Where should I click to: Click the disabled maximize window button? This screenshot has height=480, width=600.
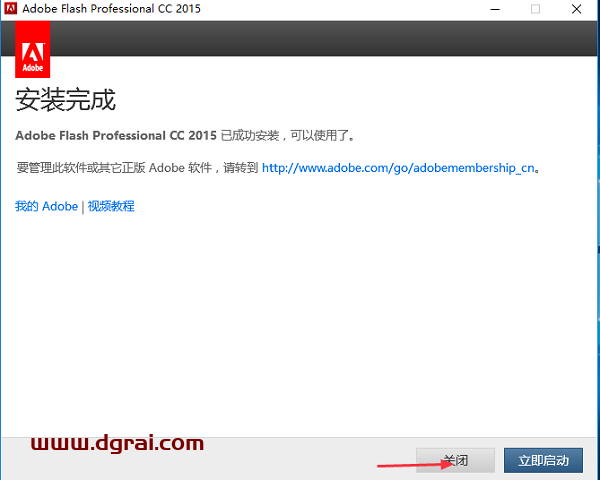[x=535, y=9]
